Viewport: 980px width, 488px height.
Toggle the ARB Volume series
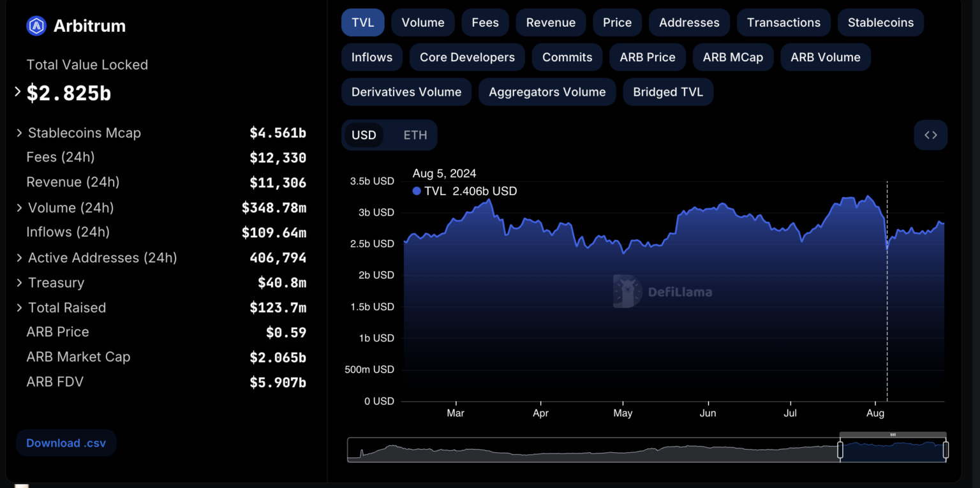pyautogui.click(x=826, y=57)
